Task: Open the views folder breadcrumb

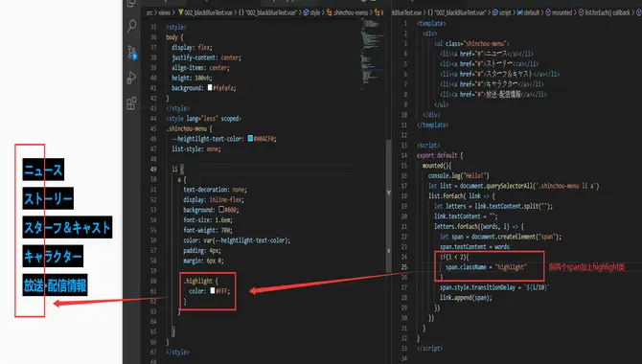Action: tap(164, 12)
